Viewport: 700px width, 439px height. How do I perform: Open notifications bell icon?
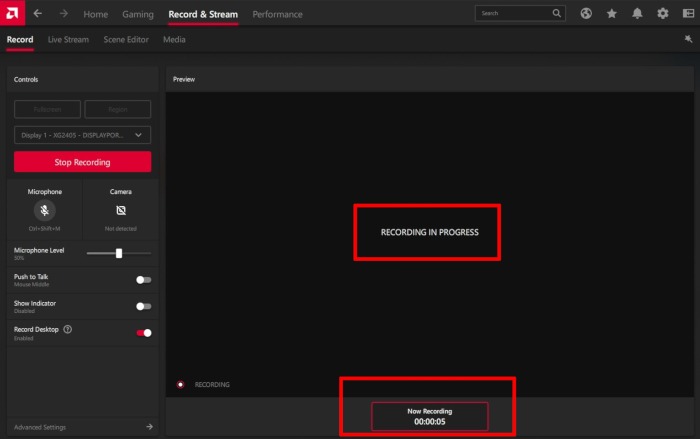637,13
